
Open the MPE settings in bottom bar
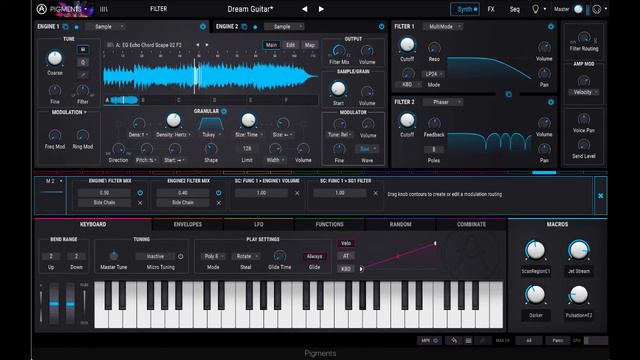coord(429,340)
